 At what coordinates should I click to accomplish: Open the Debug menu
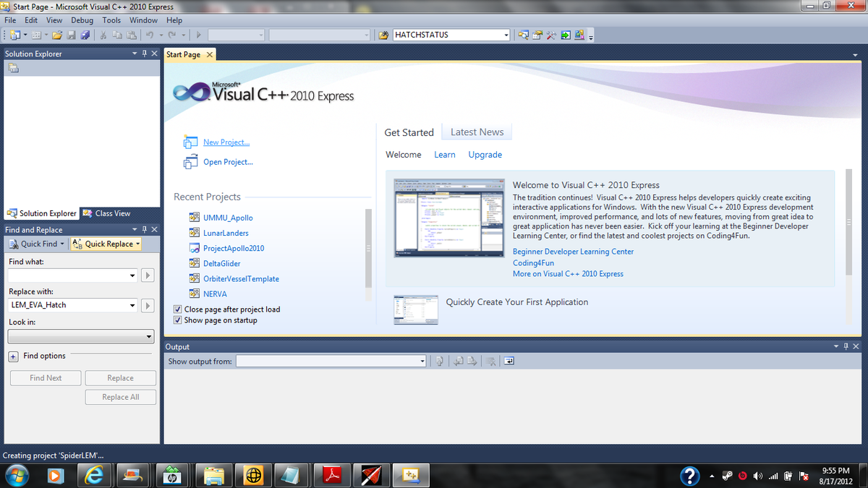pyautogui.click(x=82, y=20)
